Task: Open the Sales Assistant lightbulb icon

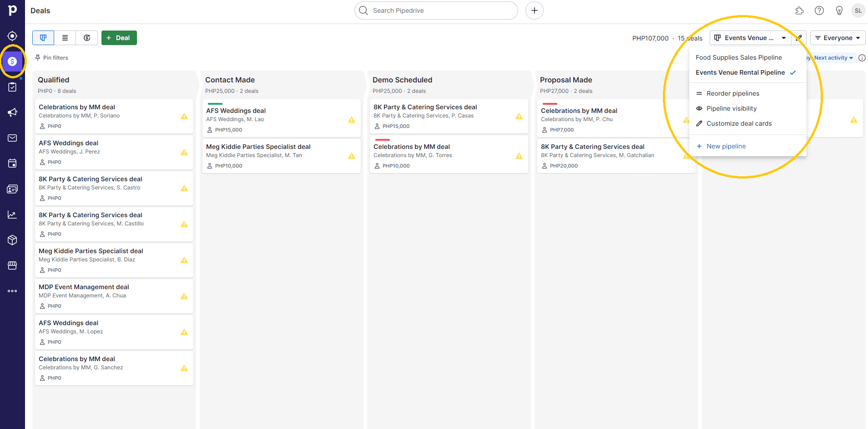Action: [x=839, y=10]
